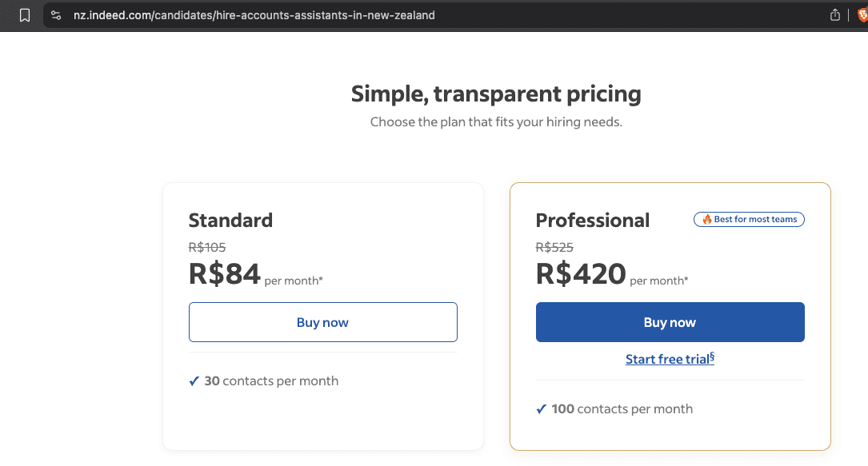Viewport: 868px width, 466px height.
Task: Click the Standard plan heading
Action: click(x=230, y=220)
